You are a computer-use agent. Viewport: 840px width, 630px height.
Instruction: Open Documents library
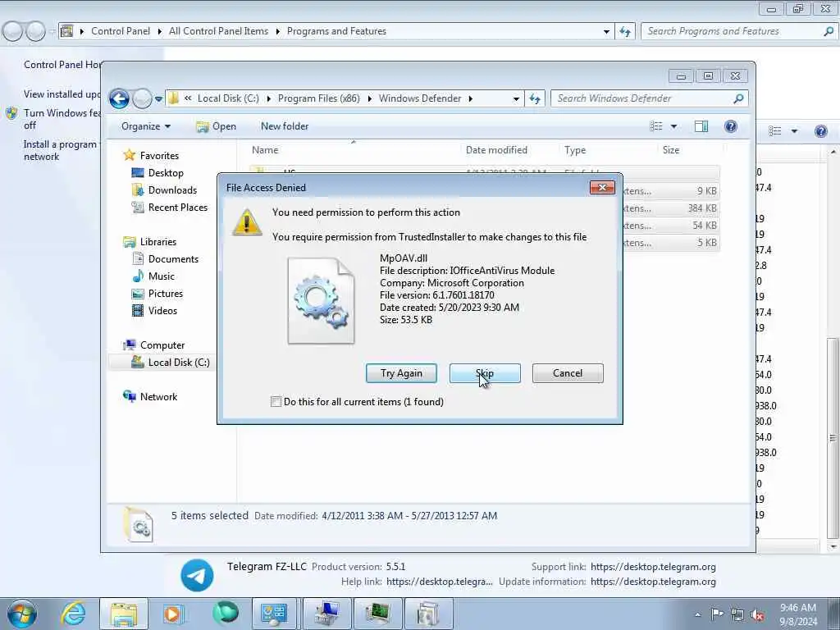click(173, 258)
